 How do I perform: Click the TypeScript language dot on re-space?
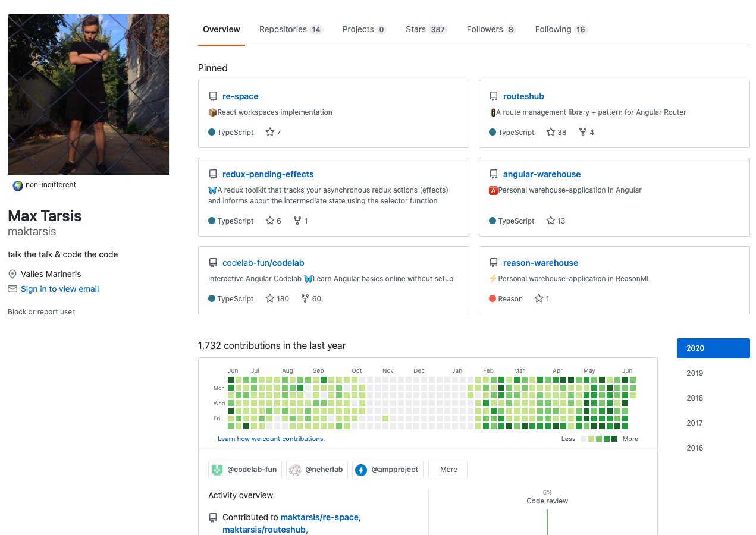(212, 132)
